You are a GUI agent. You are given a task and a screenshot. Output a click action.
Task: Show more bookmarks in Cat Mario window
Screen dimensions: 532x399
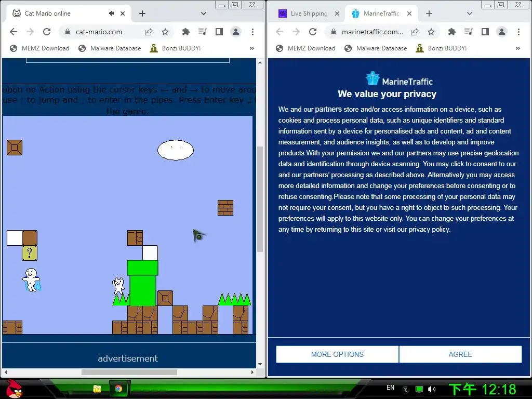coord(252,48)
